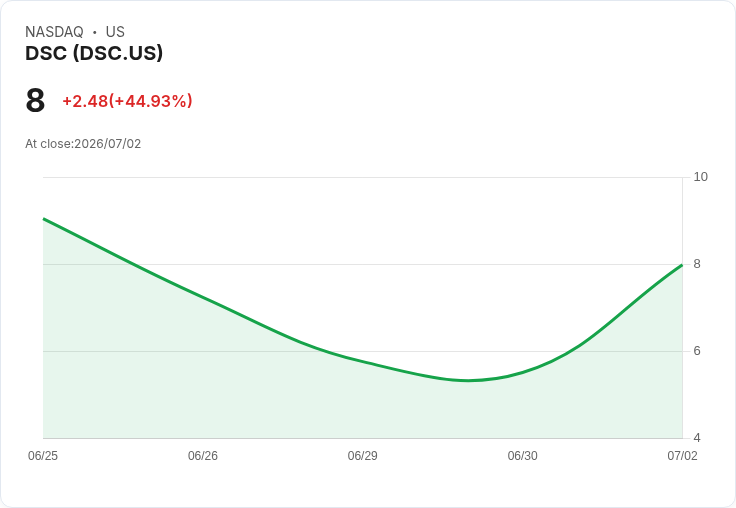Viewport: 736px width, 508px height.
Task: Click the chart line's lowest point
Action: click(468, 380)
